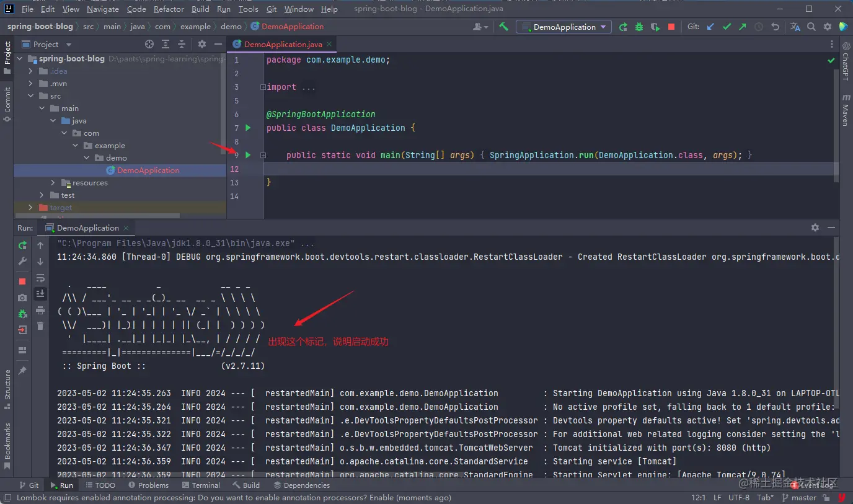This screenshot has width=853, height=504.
Task: Toggle the ChatGPT side panel
Action: point(846,61)
